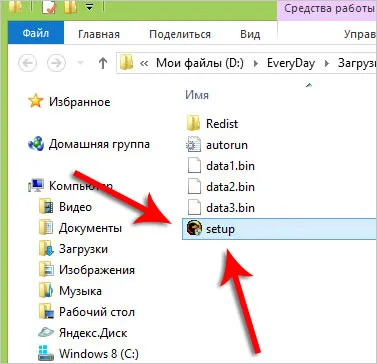Click the Избранное star icon

(36, 101)
